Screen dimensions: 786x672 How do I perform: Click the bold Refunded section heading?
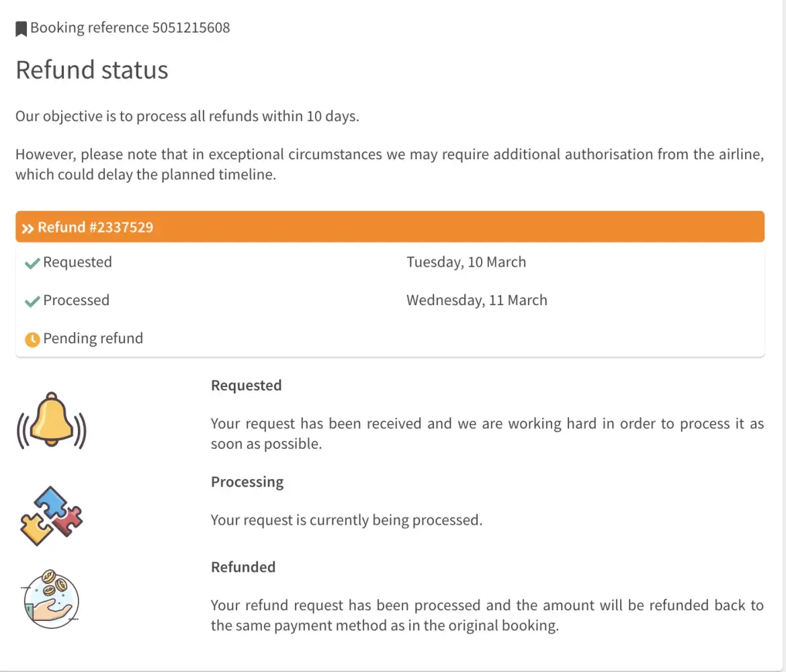click(243, 567)
